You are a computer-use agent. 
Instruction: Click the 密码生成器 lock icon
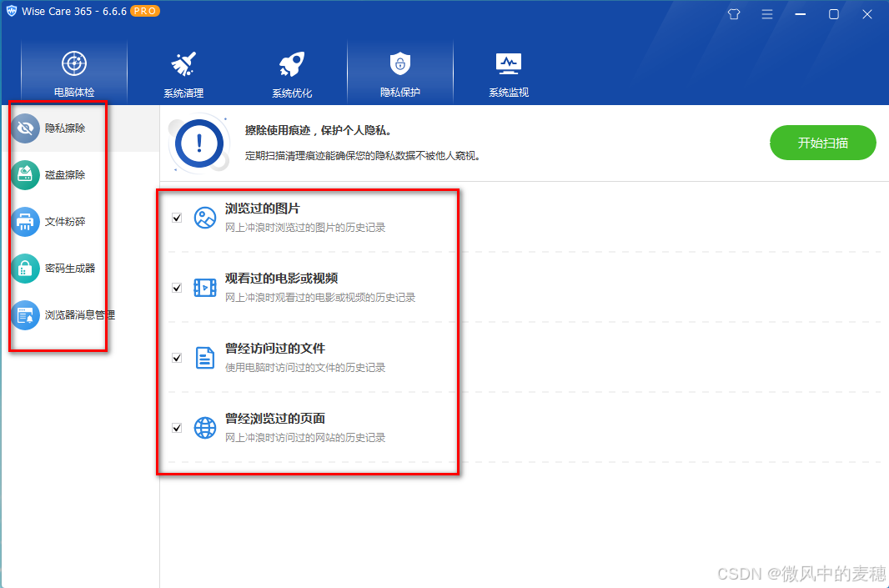(25, 269)
